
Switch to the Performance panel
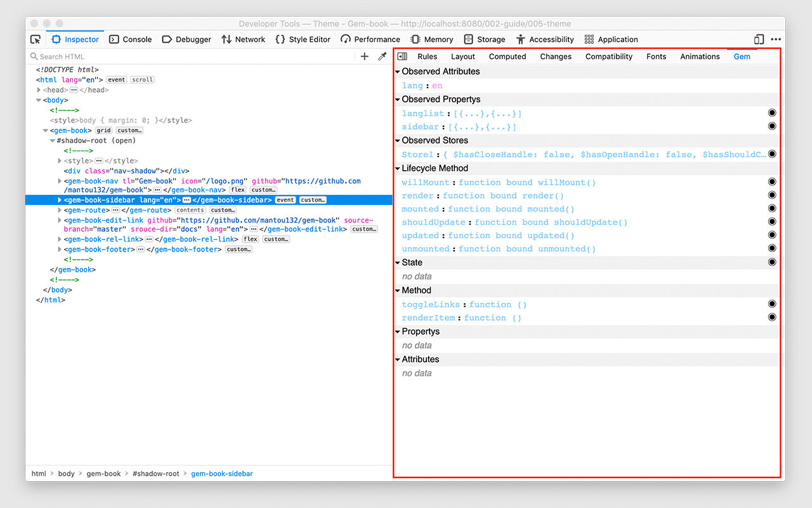point(370,39)
